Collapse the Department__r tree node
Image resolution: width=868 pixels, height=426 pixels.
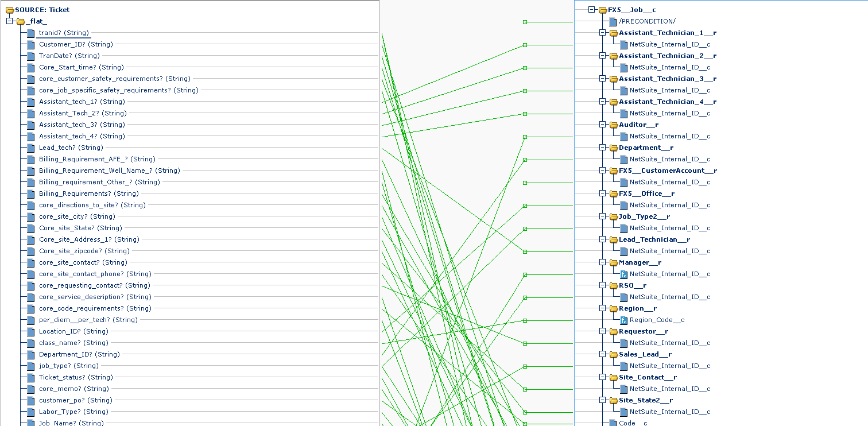[x=602, y=148]
